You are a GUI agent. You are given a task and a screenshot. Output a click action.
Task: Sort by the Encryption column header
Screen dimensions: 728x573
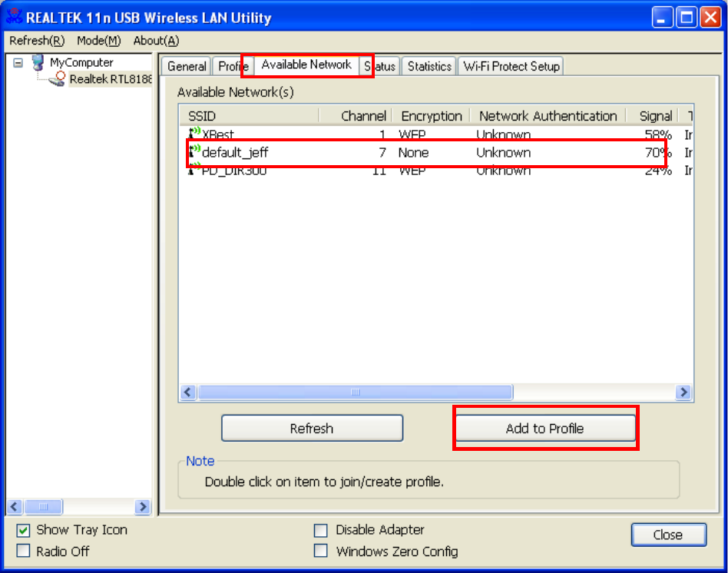coord(432,116)
